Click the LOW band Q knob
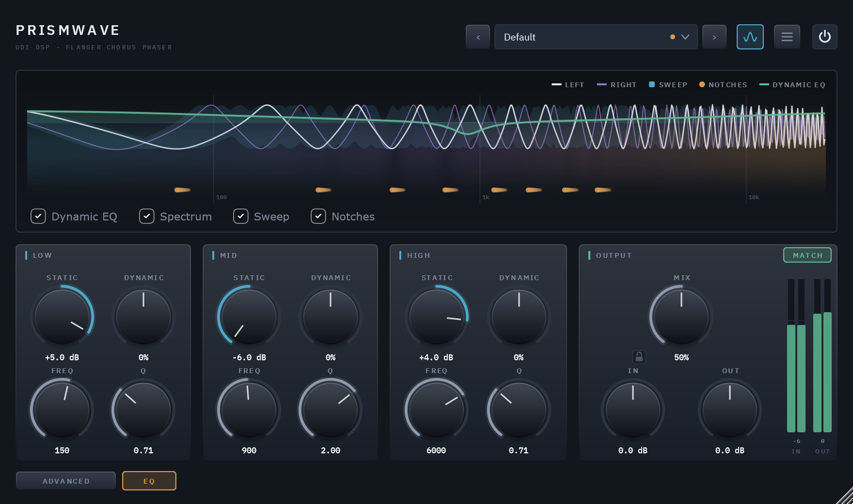 click(143, 410)
